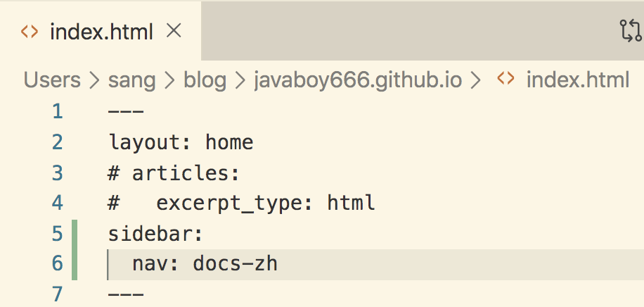
Task: Click Users in the breadcrumb path
Action: point(52,80)
